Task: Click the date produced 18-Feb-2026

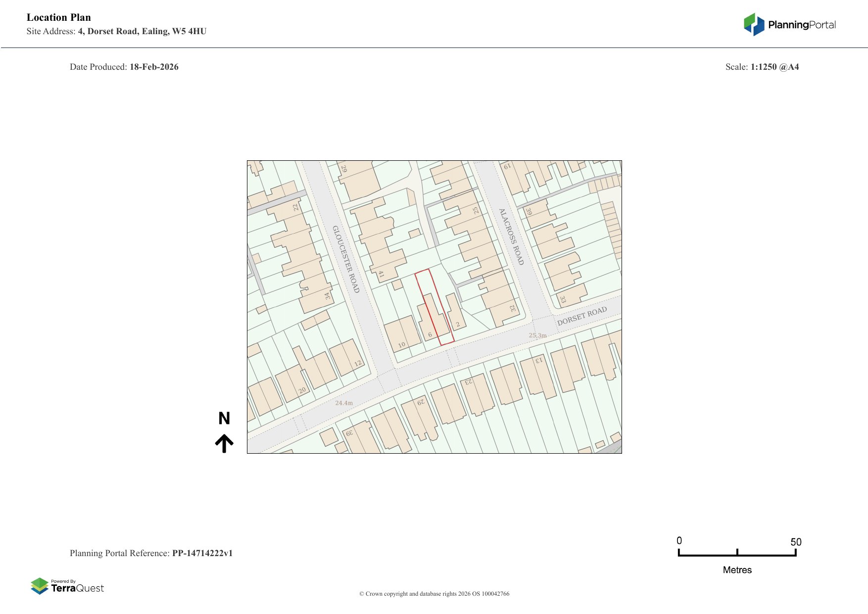Action: pos(154,67)
